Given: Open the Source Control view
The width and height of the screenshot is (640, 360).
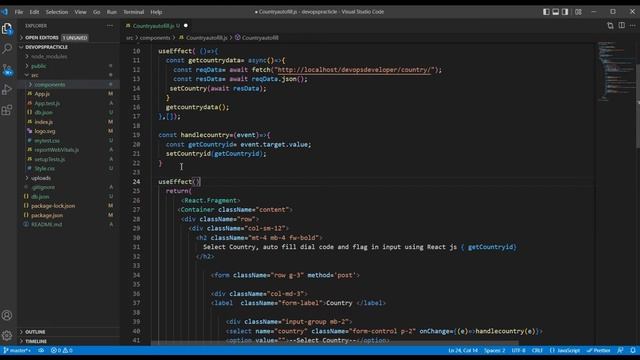Looking at the screenshot, I should [x=7, y=70].
